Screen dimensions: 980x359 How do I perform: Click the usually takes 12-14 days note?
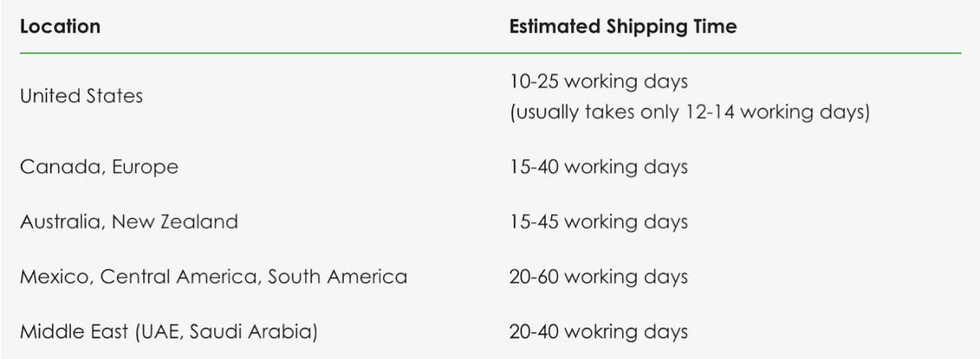click(x=689, y=113)
